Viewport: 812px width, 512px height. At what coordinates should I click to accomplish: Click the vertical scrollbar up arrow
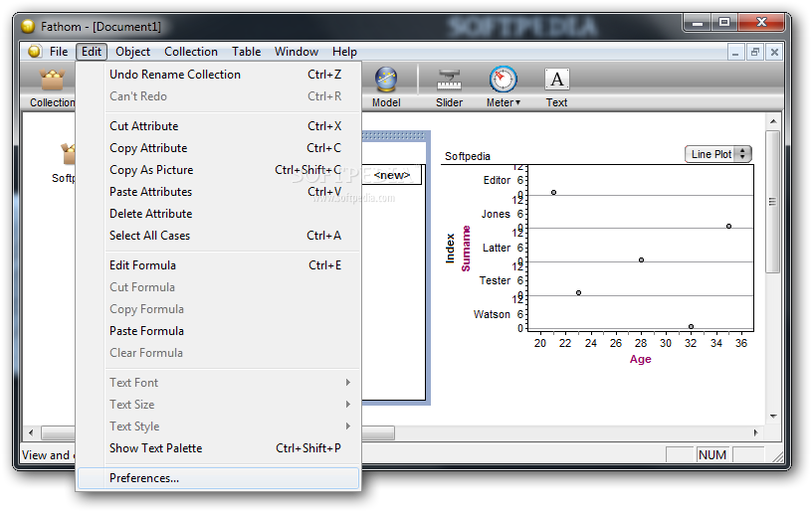(x=773, y=121)
